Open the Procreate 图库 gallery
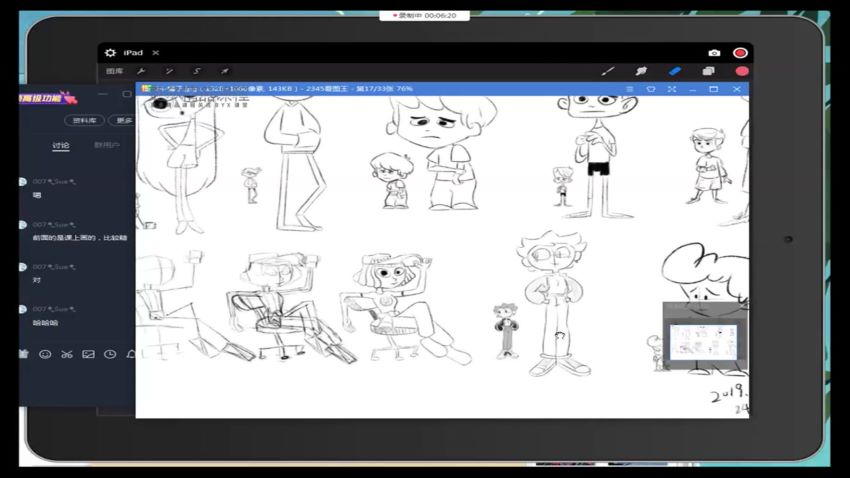850x478 pixels. click(114, 71)
